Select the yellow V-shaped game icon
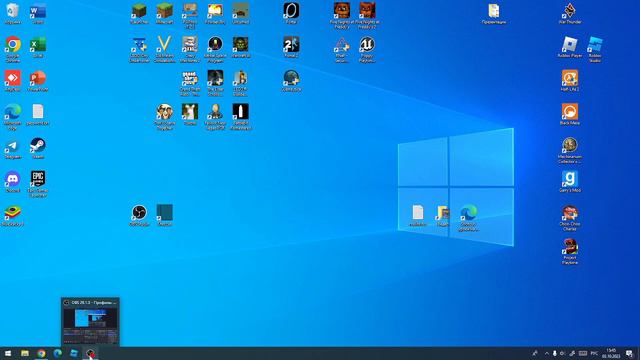Viewport: 640px width, 360px height. (x=164, y=49)
